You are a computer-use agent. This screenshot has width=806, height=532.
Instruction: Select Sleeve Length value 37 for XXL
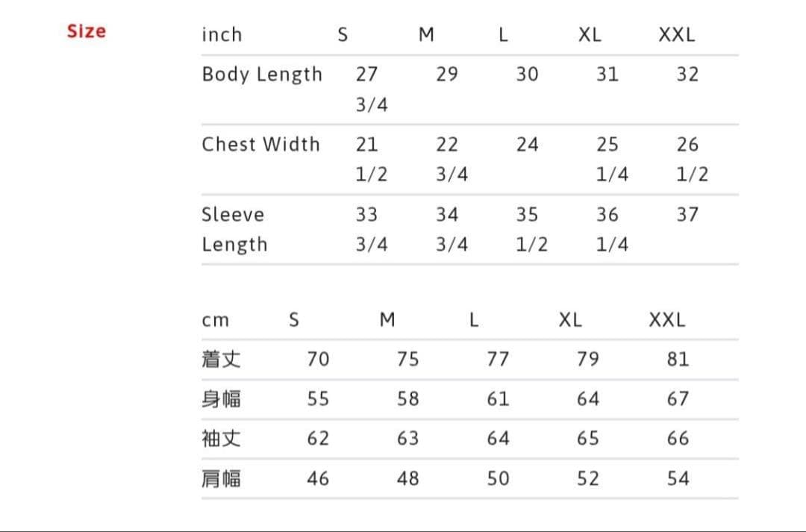[x=687, y=215]
